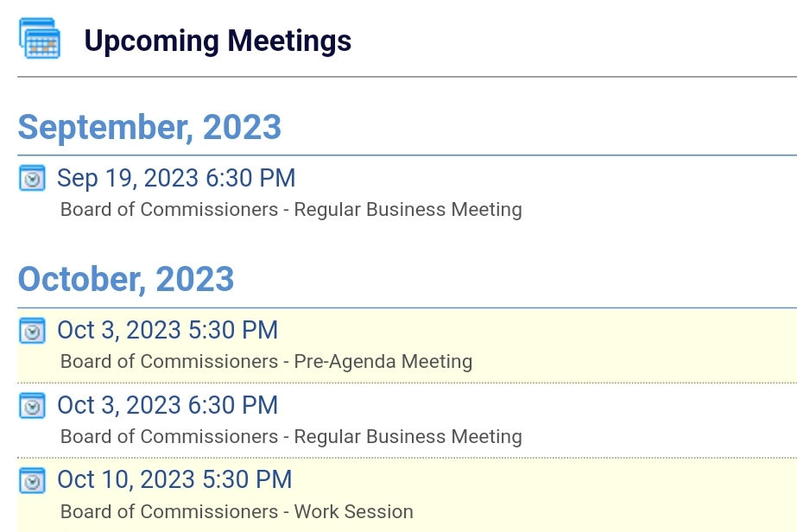Click the Pre-Agenda Meeting description text

266,362
